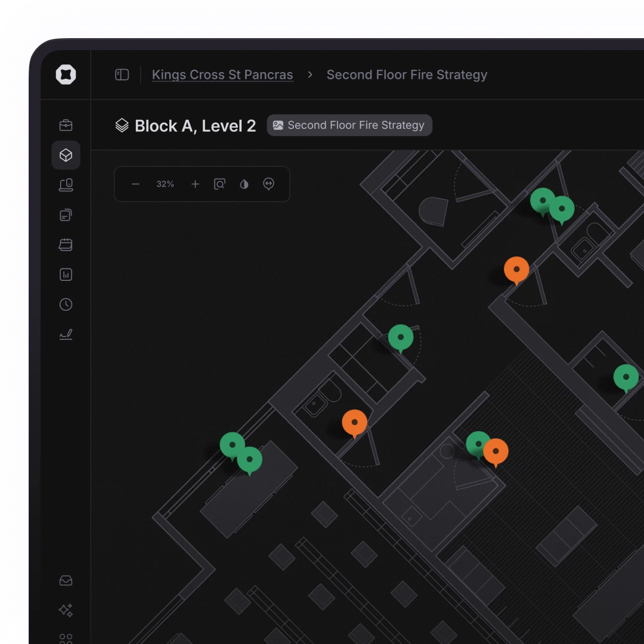Open the AI sparkles assistant icon

tap(66, 610)
